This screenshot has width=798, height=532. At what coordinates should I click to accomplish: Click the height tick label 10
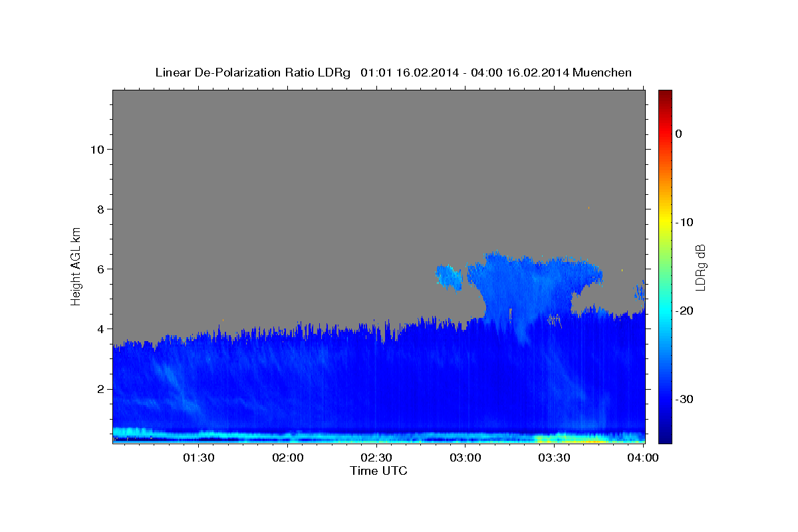coord(96,149)
